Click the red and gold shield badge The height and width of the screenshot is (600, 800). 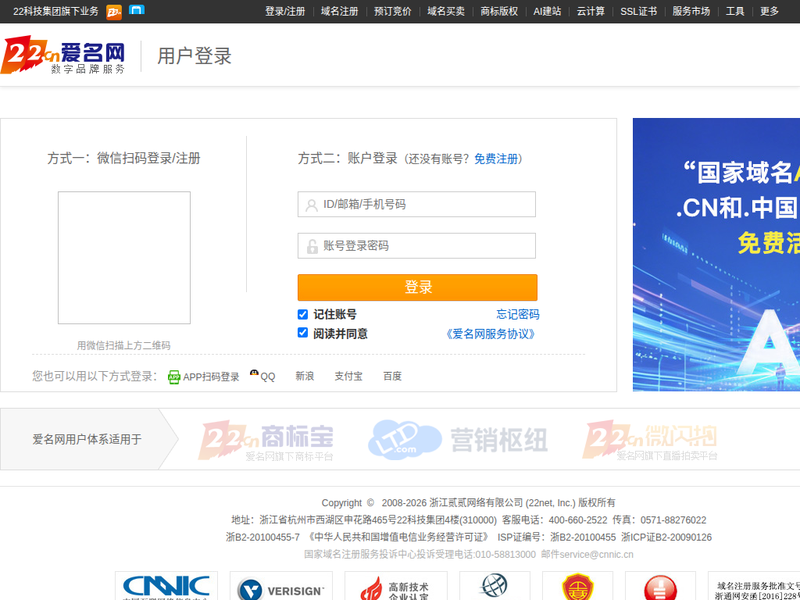coord(578,586)
